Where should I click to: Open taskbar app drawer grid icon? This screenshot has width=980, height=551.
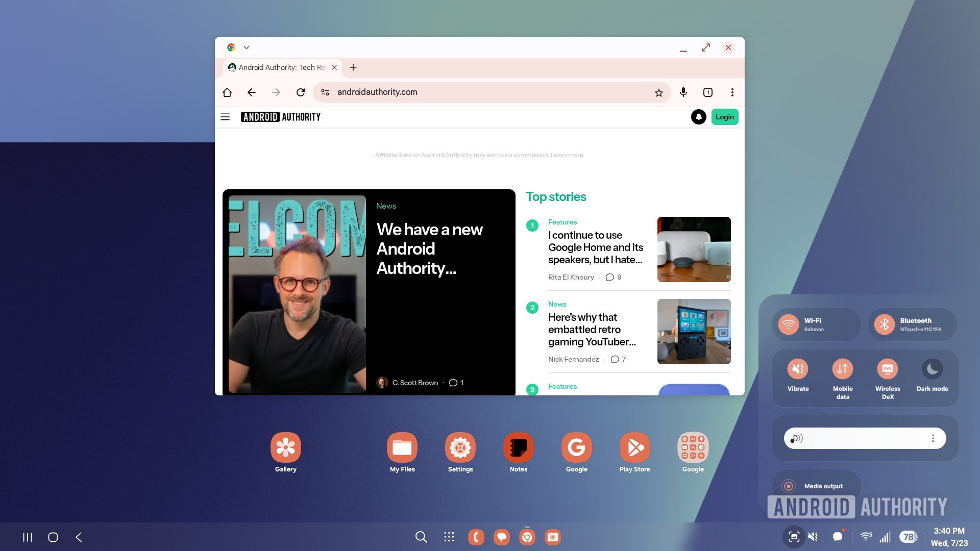point(449,537)
